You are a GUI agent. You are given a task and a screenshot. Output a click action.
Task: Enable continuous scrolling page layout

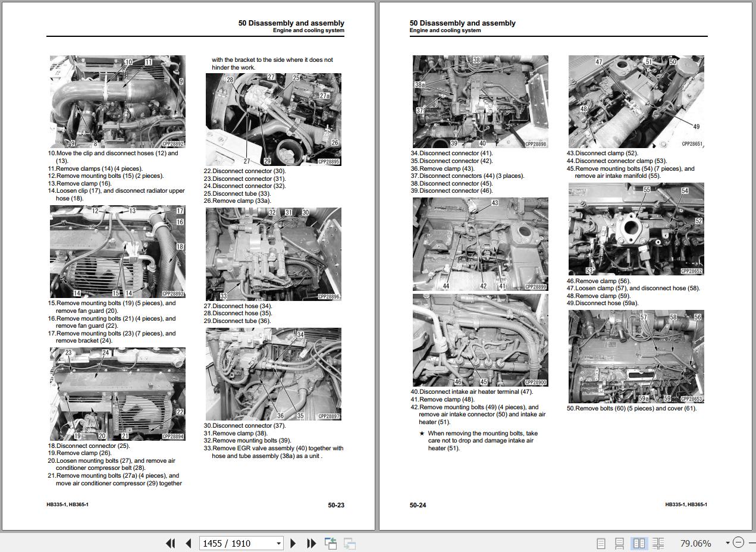(x=619, y=543)
